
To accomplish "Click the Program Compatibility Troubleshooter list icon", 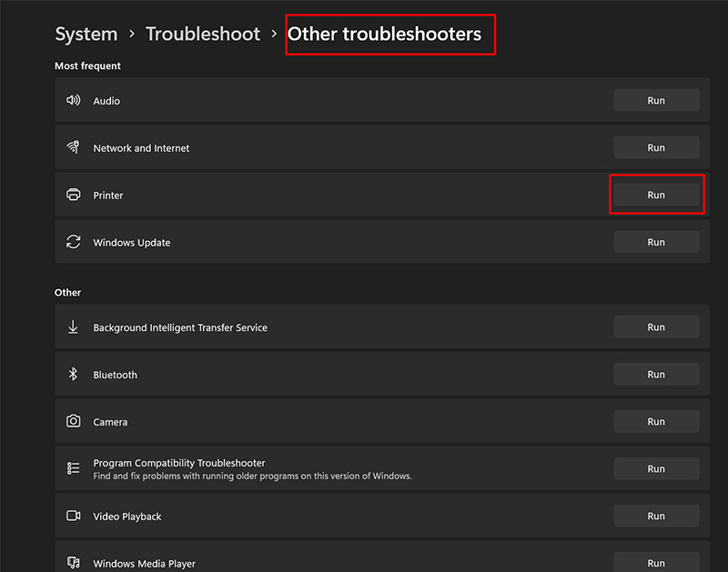I will coord(74,469).
